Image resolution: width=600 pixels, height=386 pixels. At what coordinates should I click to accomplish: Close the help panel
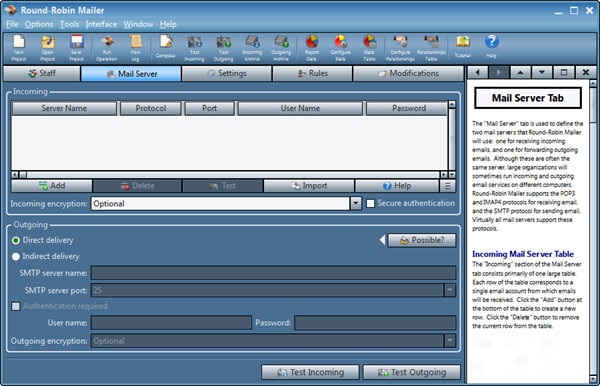[x=585, y=72]
